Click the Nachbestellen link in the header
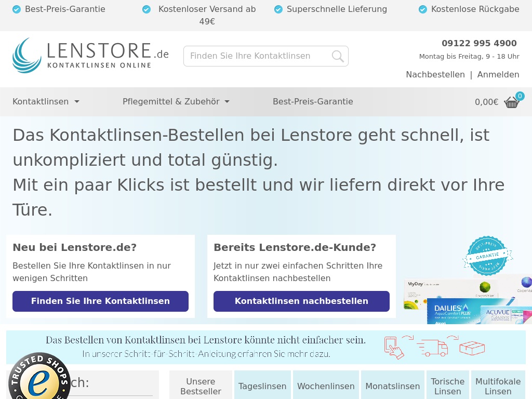The image size is (532, 399). tap(435, 75)
